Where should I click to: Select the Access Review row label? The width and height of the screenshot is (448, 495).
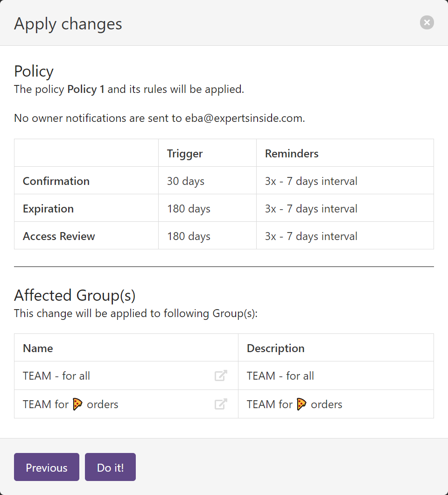[x=59, y=236]
